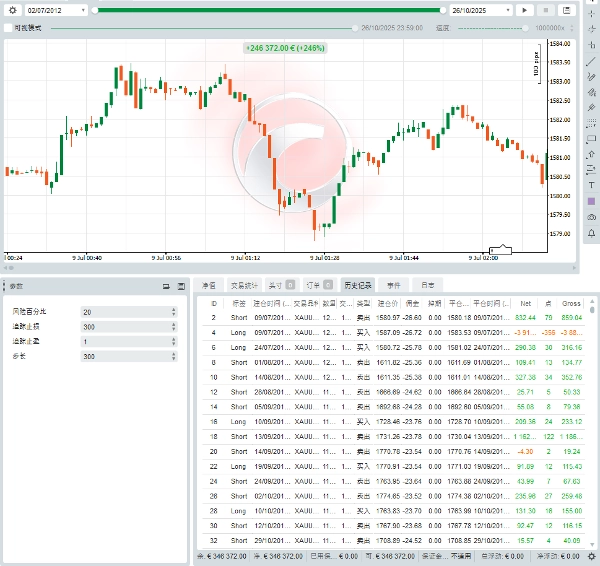Enable the 可视模式 checkbox
The image size is (600, 566).
click(9, 28)
